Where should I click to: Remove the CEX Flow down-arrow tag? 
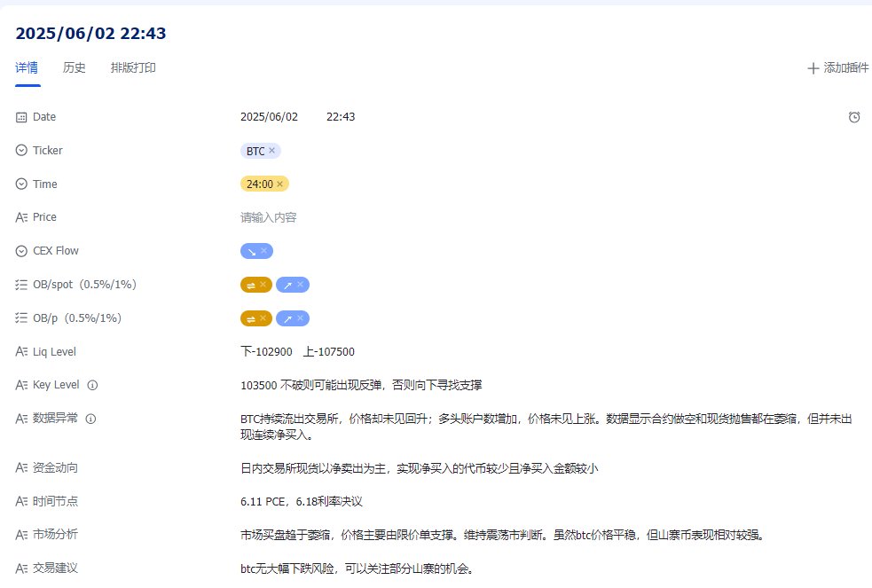264,251
